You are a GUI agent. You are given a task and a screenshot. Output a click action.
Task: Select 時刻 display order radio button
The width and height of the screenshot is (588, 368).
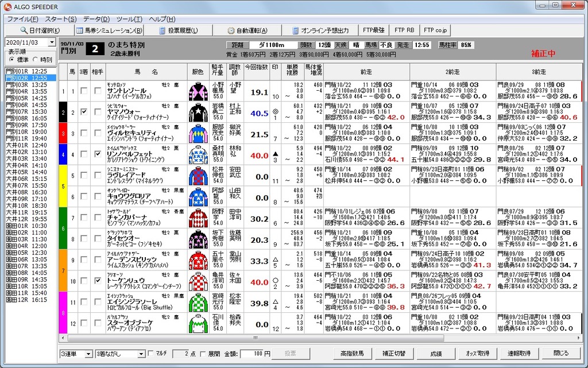pyautogui.click(x=35, y=60)
